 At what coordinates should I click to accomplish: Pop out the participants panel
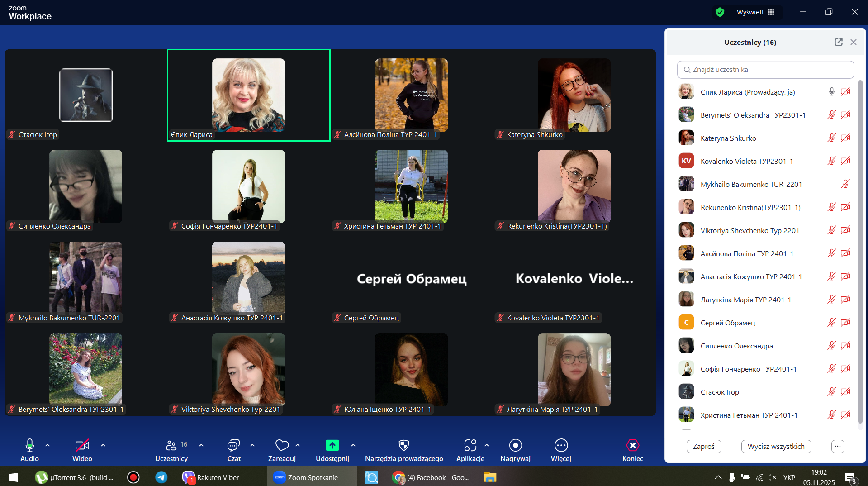(x=838, y=42)
